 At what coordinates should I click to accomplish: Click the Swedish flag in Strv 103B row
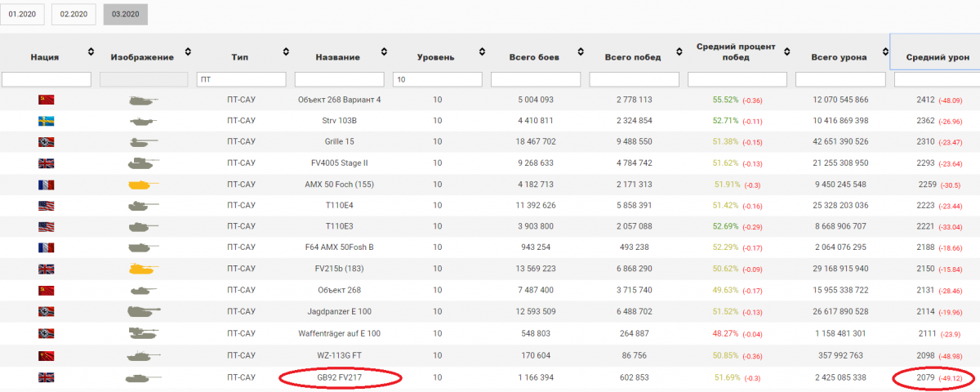[x=45, y=121]
